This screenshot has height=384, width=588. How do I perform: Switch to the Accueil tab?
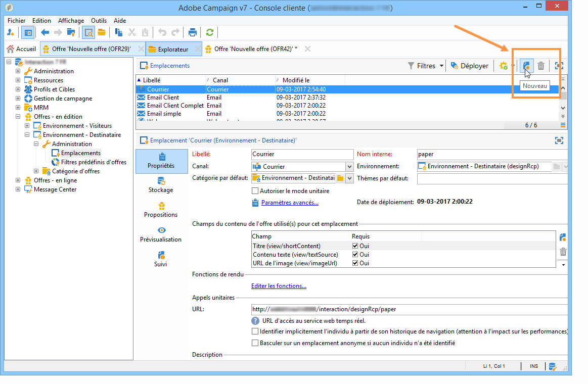tap(22, 49)
